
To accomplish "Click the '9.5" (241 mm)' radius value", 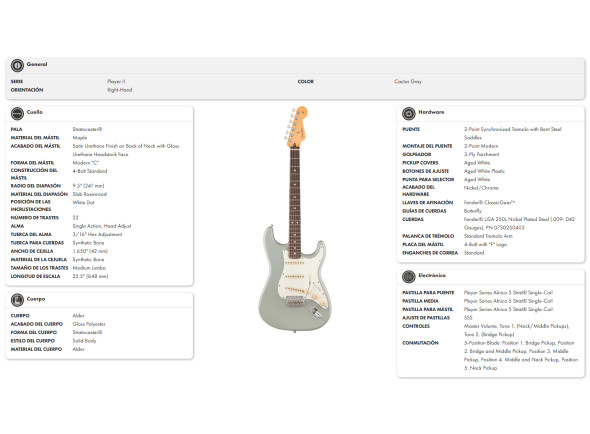I will [88, 186].
